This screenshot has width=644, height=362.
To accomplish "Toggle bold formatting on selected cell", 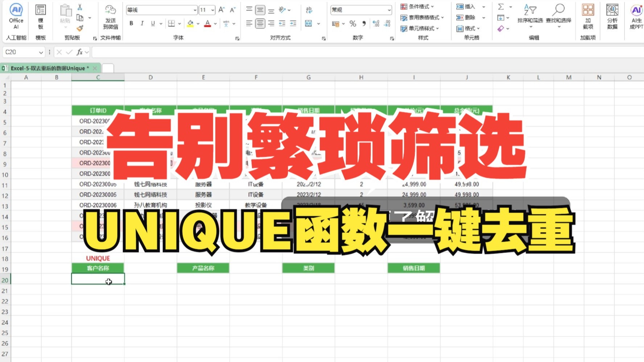I will (x=131, y=24).
